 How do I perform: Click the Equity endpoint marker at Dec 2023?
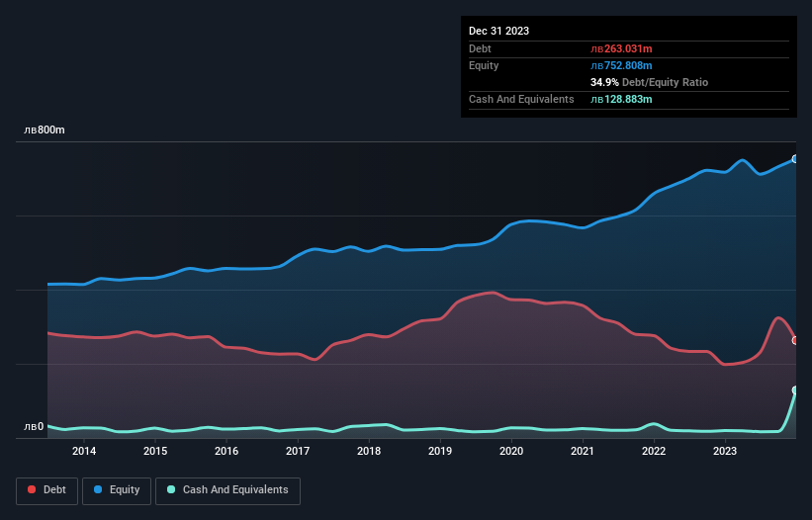pyautogui.click(x=795, y=159)
